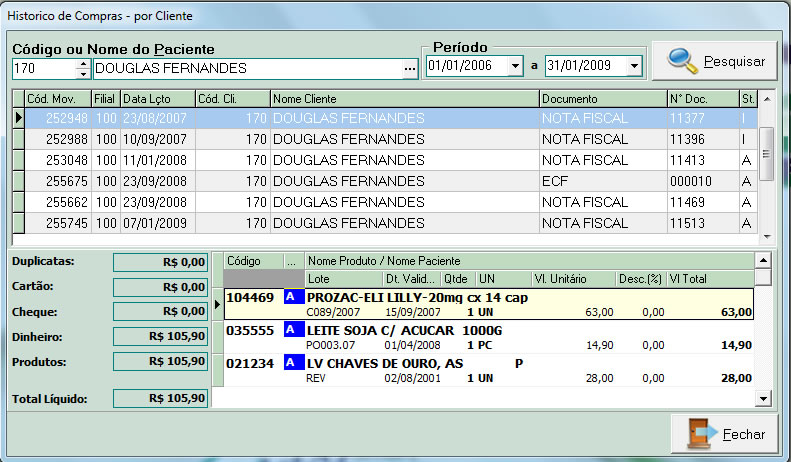
Task: Click the Código header in products grid
Action: tap(253, 261)
